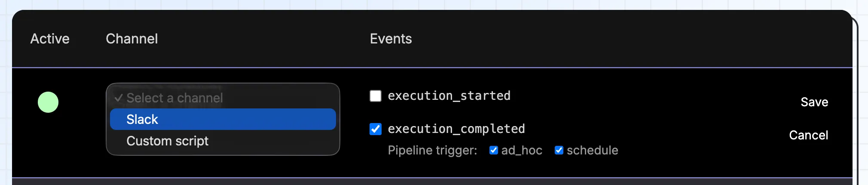Click the execution_started event label text
This screenshot has height=185, width=868.
click(x=449, y=96)
